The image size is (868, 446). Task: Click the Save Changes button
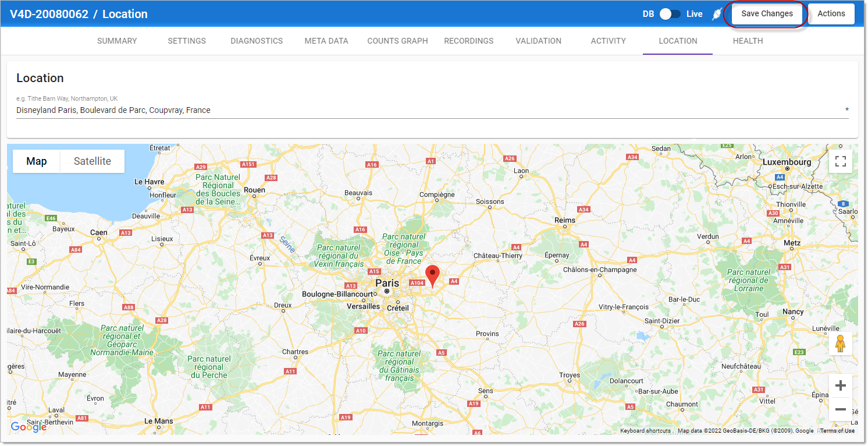(767, 14)
